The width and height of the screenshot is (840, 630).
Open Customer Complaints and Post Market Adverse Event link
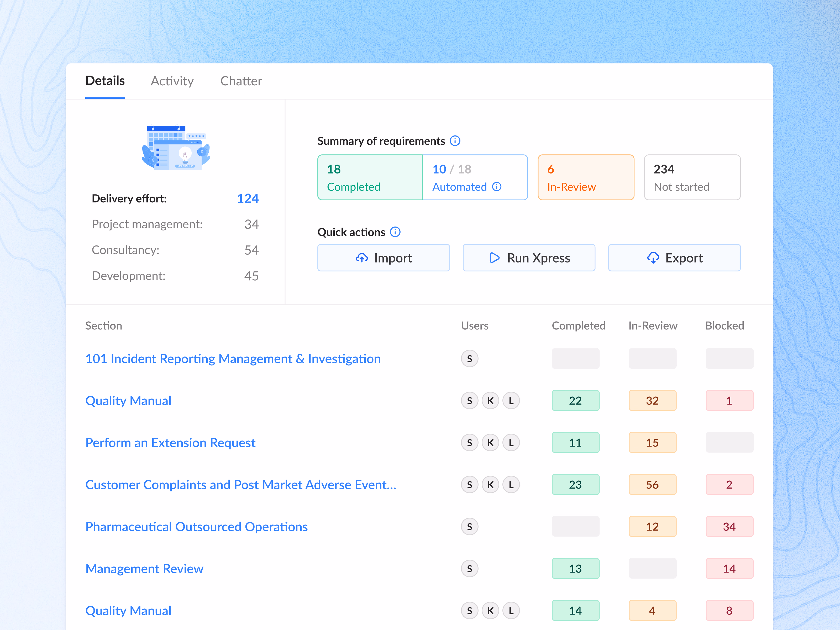241,485
